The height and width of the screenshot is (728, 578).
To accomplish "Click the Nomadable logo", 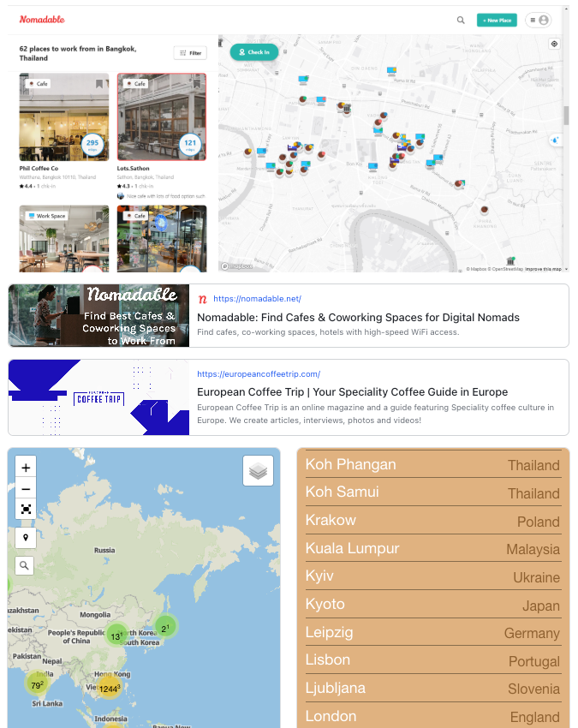I will click(42, 20).
